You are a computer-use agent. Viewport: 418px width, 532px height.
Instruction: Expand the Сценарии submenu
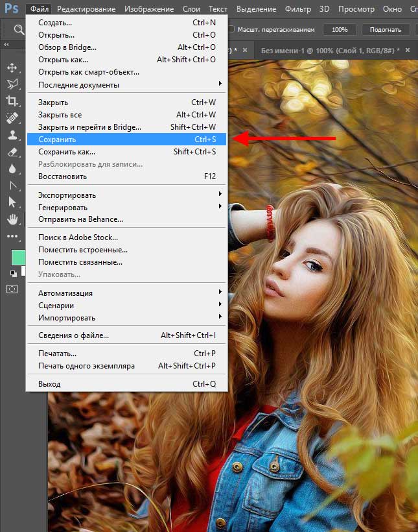pyautogui.click(x=126, y=306)
